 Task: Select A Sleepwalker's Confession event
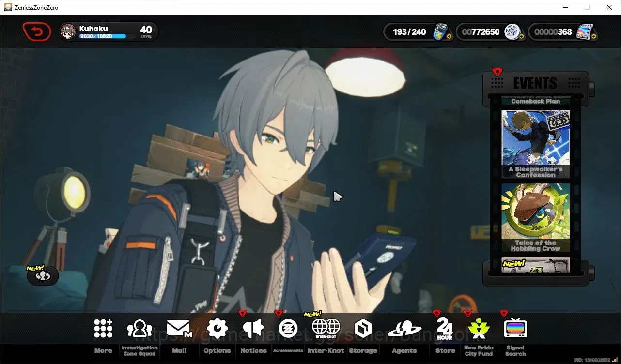coord(536,144)
